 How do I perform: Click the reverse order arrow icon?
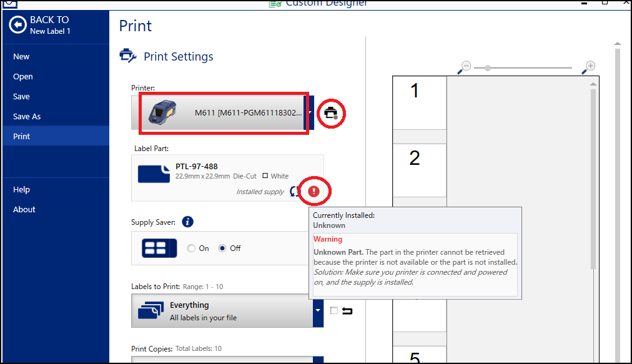tap(347, 311)
